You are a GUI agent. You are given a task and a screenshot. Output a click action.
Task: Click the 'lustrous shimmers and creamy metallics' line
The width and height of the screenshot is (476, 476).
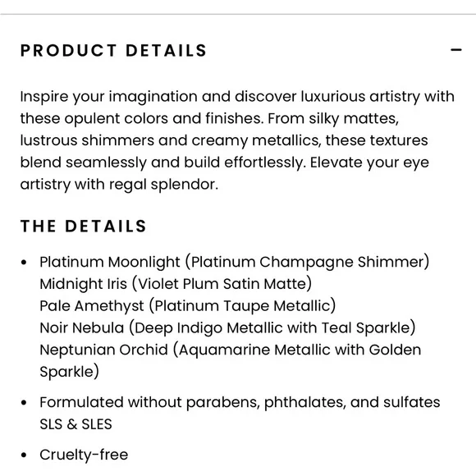224,140
